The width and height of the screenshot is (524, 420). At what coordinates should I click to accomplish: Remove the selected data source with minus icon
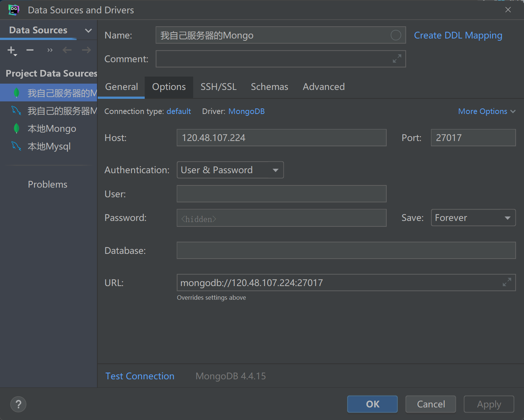[30, 50]
